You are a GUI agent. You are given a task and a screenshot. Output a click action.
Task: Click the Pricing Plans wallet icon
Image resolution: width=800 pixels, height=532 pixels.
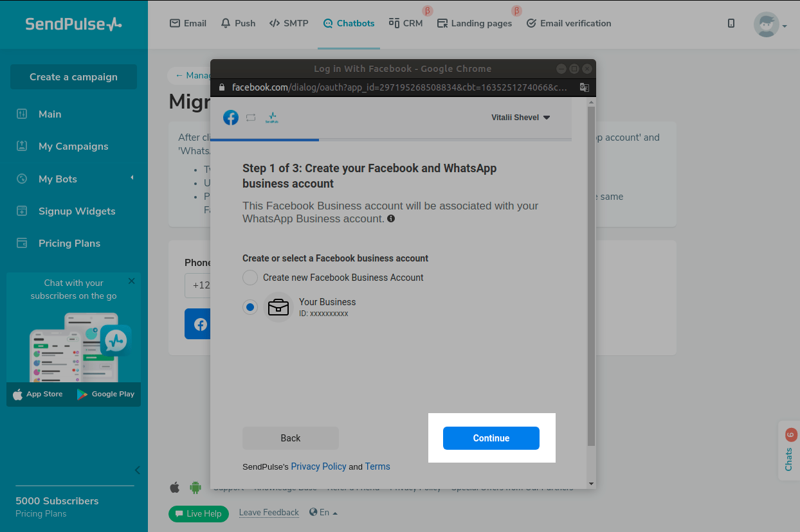(x=22, y=243)
